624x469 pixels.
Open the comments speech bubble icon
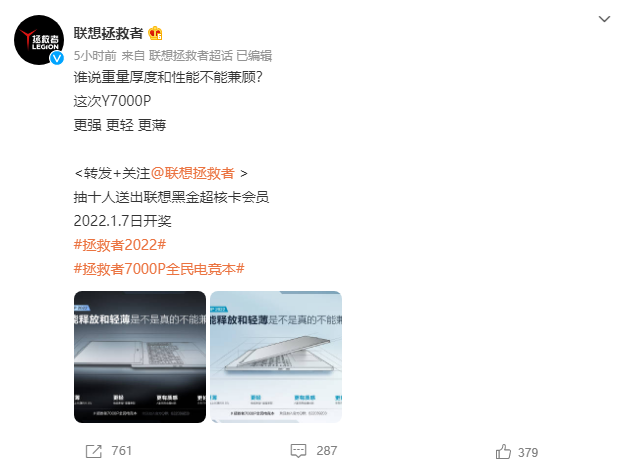tap(298, 451)
